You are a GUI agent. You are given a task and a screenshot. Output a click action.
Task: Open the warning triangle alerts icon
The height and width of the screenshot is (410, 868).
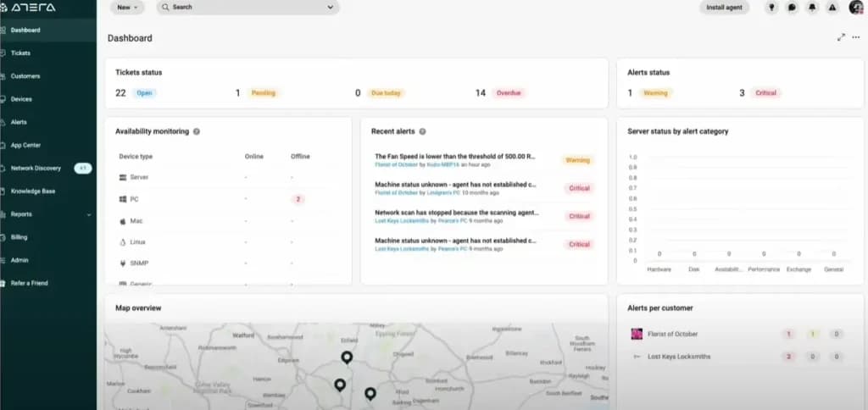click(x=832, y=7)
